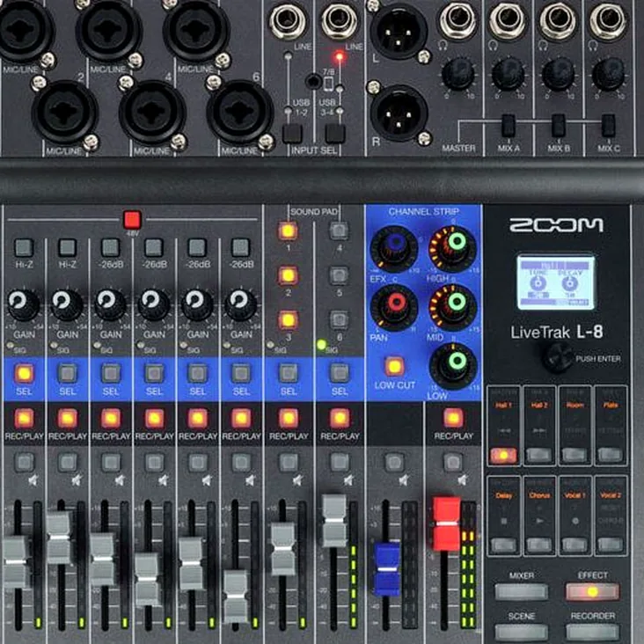The image size is (644, 644).
Task: Tap the LCD display screen
Action: click(555, 282)
